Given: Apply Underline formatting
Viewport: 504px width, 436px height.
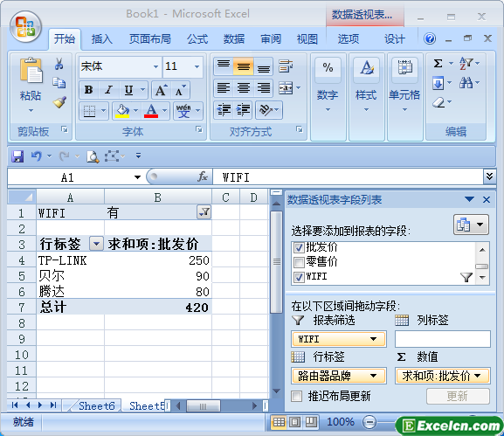Looking at the screenshot, I should (x=128, y=90).
